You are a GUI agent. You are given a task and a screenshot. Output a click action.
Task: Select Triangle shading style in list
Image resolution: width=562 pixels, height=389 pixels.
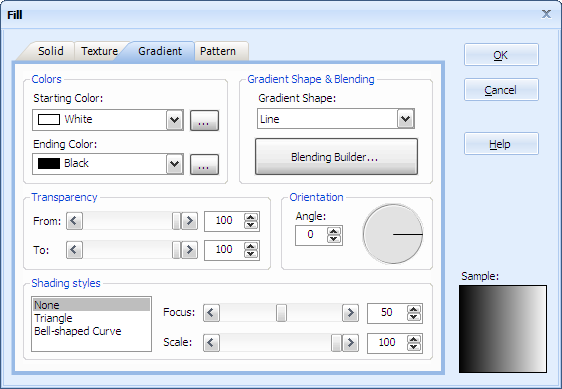coord(53,318)
